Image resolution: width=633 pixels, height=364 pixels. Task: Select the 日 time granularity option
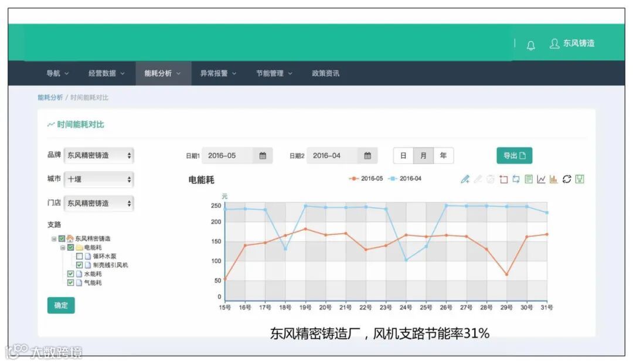point(403,156)
